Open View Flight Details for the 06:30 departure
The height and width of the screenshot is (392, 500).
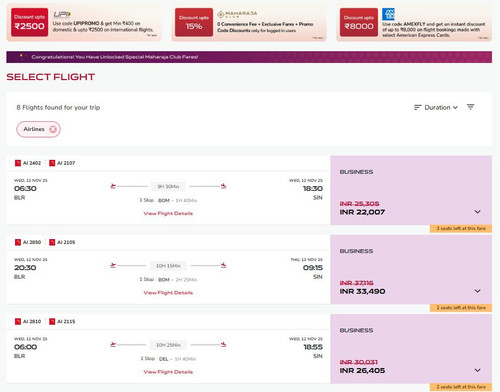point(168,213)
